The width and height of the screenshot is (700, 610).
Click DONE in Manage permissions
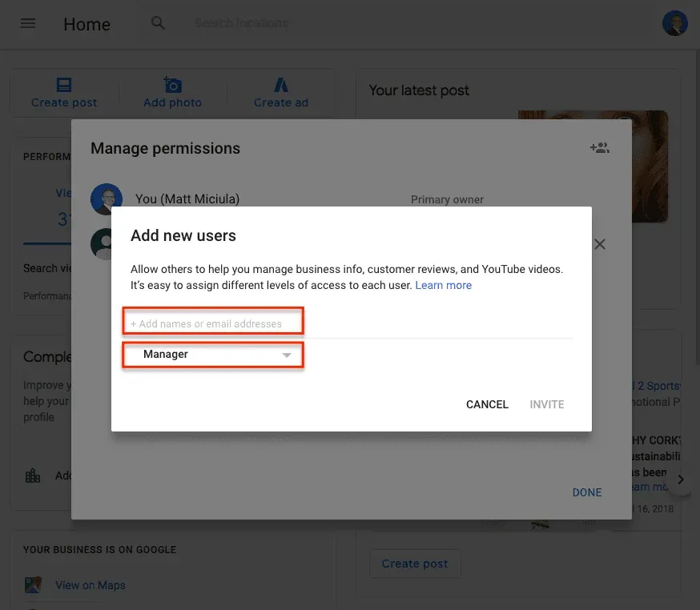(587, 492)
